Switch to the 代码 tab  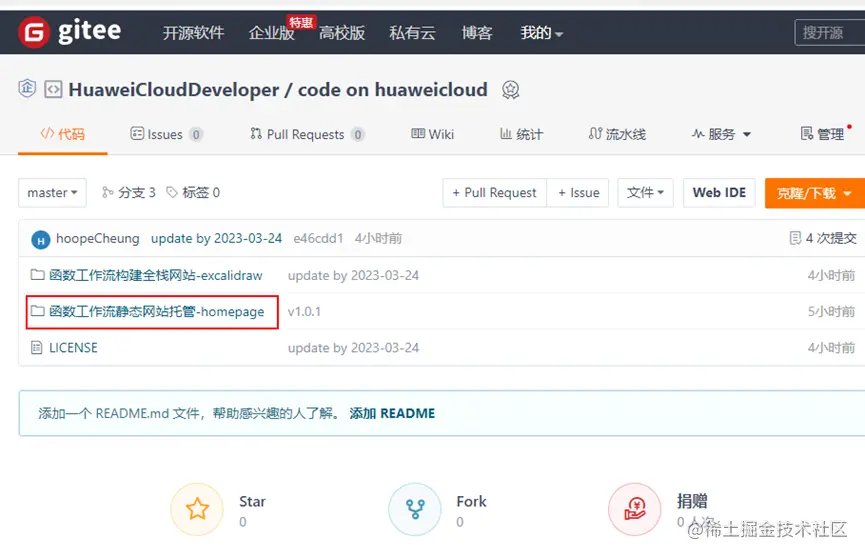[x=62, y=134]
